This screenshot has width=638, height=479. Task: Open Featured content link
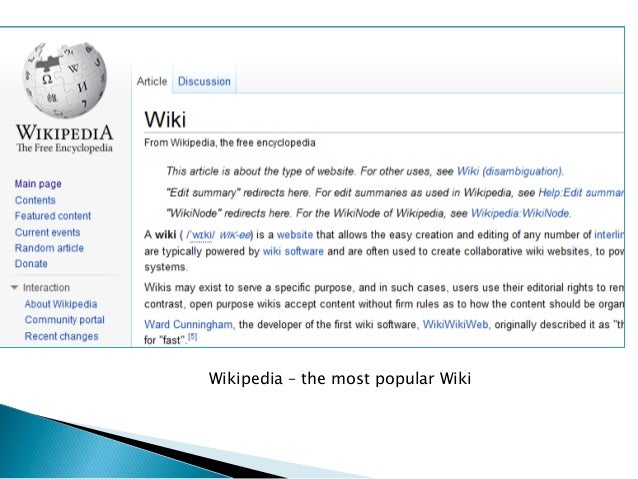coord(53,216)
